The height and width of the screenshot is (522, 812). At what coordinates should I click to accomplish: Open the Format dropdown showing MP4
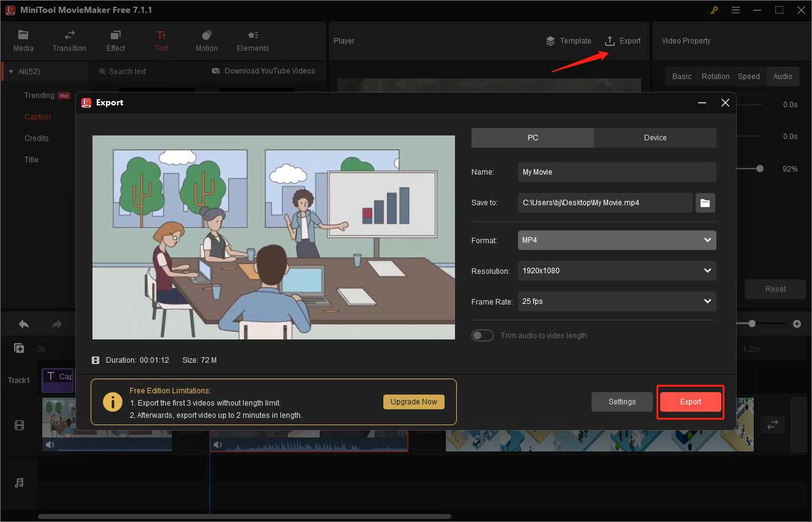(x=616, y=240)
